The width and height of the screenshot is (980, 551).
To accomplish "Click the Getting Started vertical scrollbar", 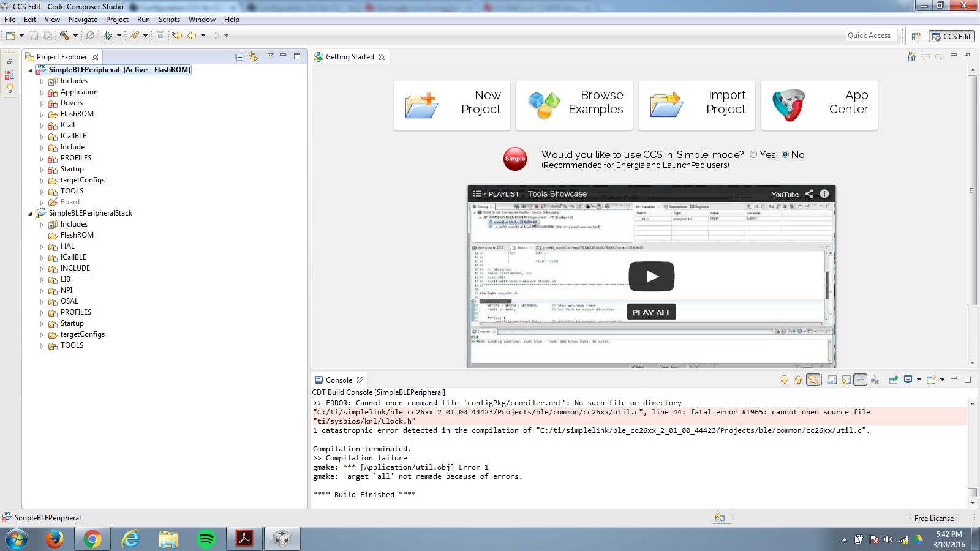I will click(x=972, y=190).
